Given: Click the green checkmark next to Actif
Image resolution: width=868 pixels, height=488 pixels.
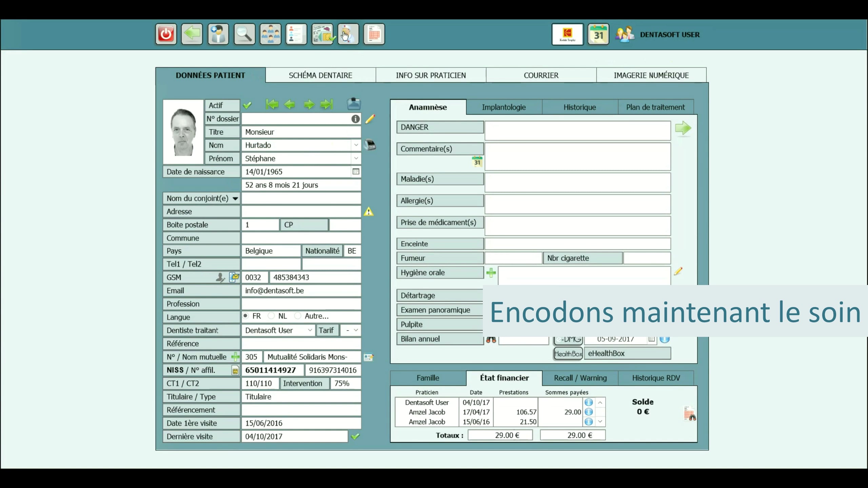Looking at the screenshot, I should tap(248, 105).
